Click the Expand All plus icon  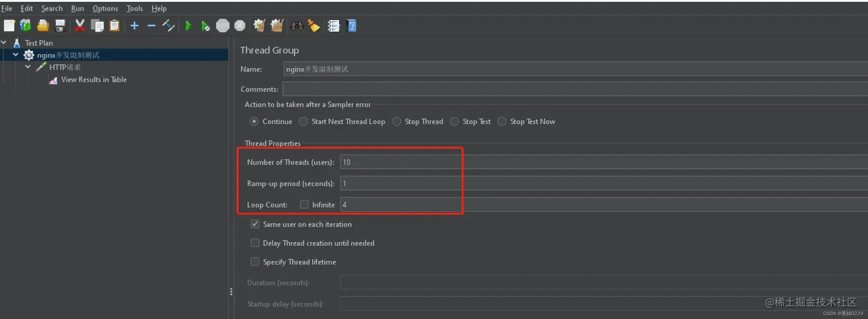[134, 26]
